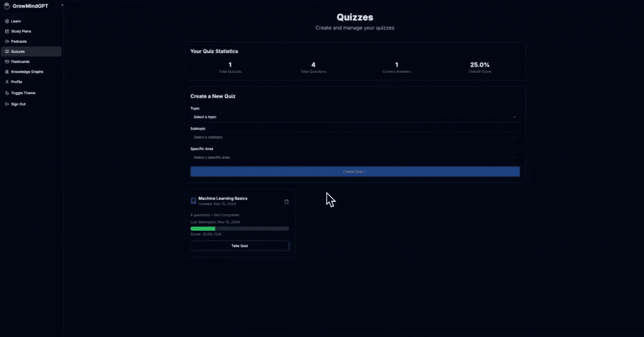Click the Total Quizzes statistic

click(x=230, y=68)
